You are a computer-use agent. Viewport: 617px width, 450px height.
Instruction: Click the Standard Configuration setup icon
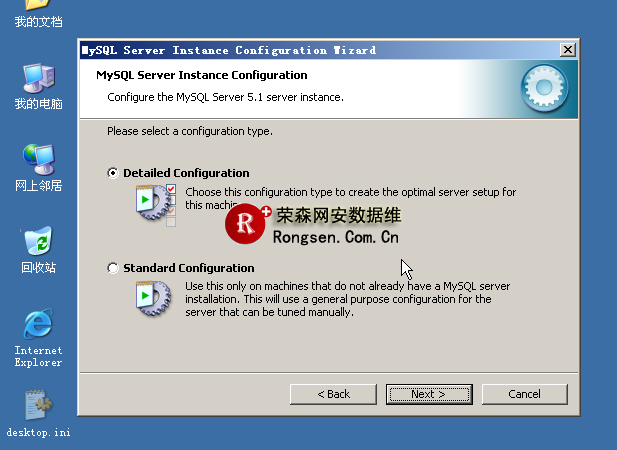(x=153, y=297)
